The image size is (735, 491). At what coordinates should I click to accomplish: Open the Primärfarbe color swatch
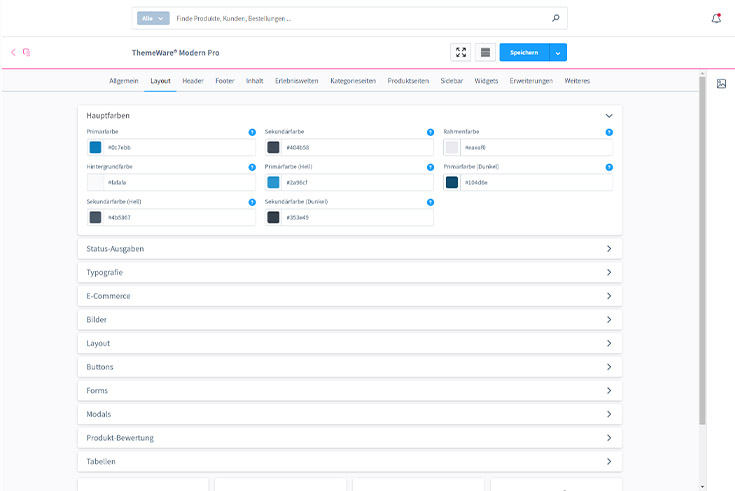[96, 148]
